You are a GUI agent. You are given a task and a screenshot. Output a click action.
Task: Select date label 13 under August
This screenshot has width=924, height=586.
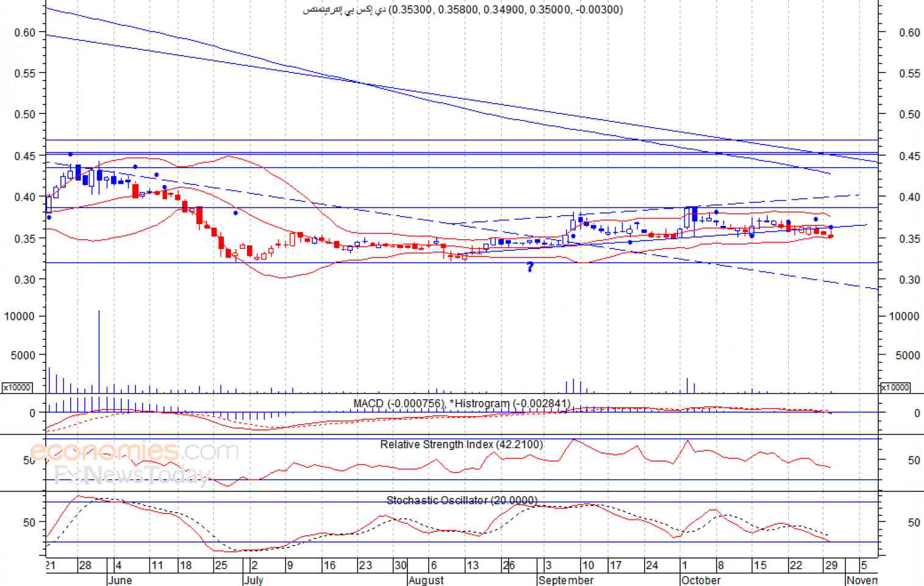coord(473,565)
